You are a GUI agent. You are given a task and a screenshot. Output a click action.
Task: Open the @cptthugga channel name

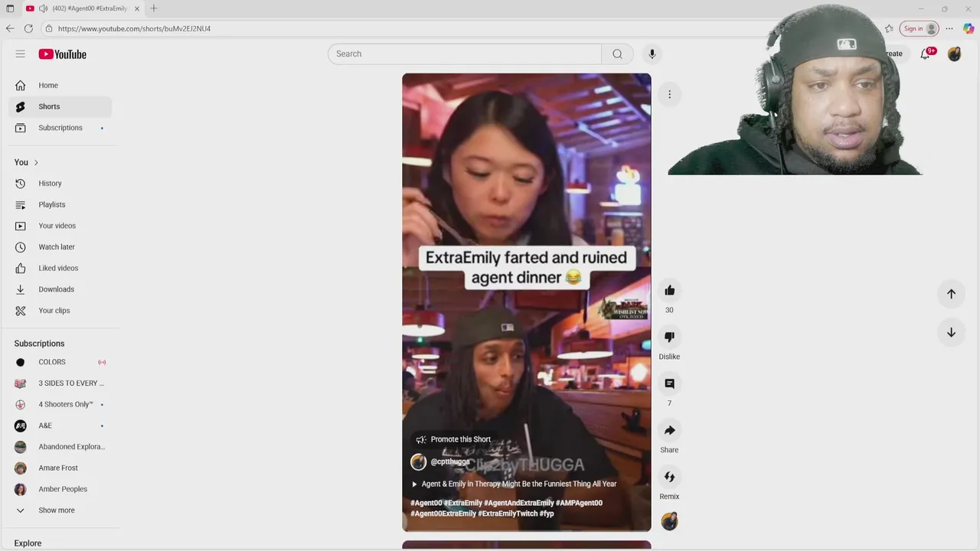coord(450,461)
